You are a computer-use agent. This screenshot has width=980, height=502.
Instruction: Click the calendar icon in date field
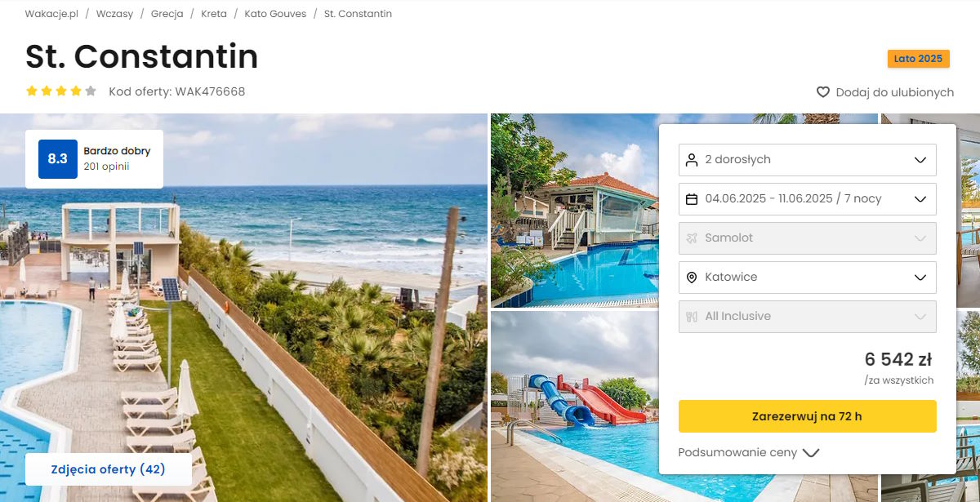point(692,199)
